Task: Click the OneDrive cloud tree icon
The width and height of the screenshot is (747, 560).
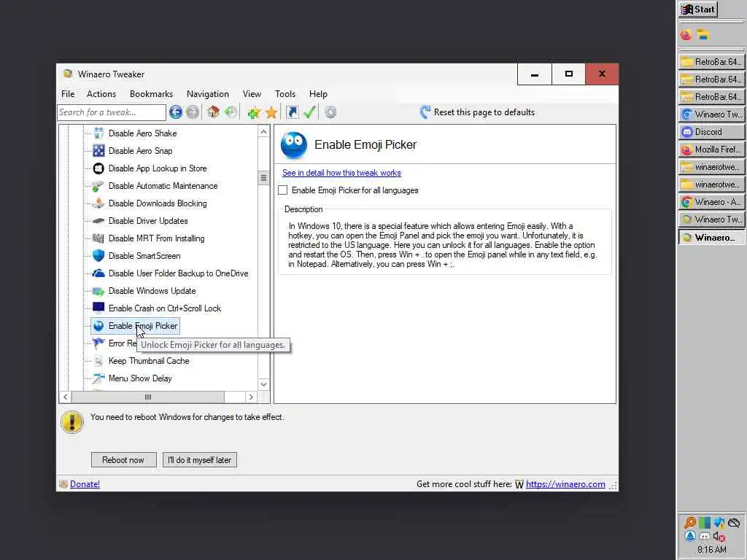Action: 98,273
